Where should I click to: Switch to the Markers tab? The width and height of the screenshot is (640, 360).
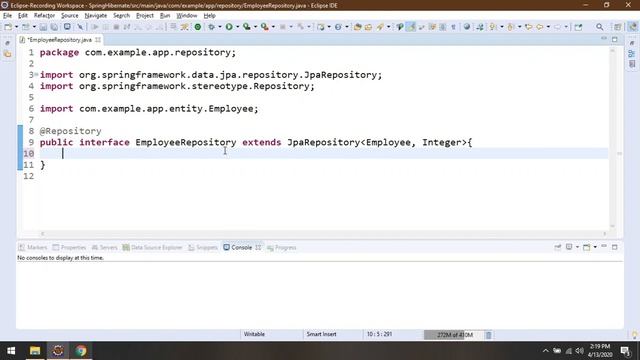(33, 247)
